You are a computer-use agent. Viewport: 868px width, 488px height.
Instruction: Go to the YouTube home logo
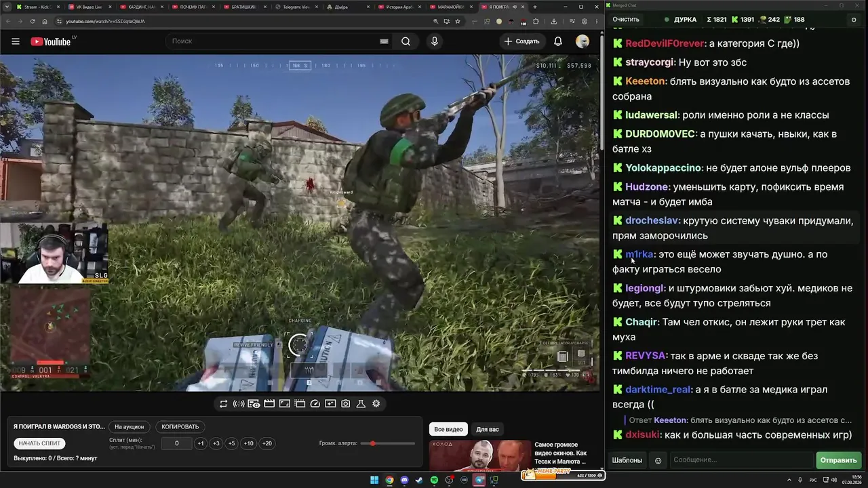click(x=50, y=41)
